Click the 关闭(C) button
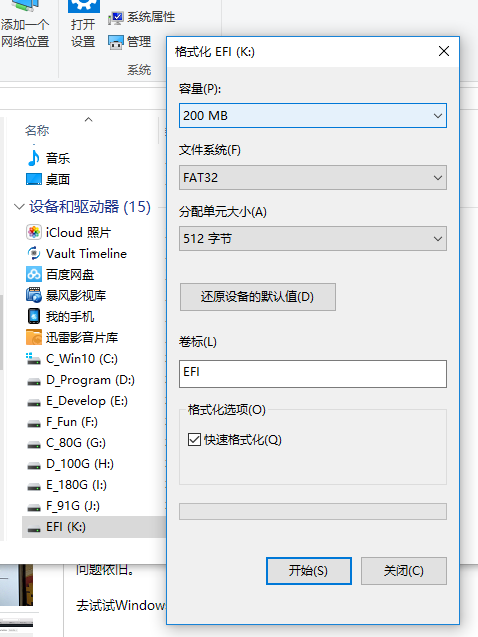 point(404,571)
